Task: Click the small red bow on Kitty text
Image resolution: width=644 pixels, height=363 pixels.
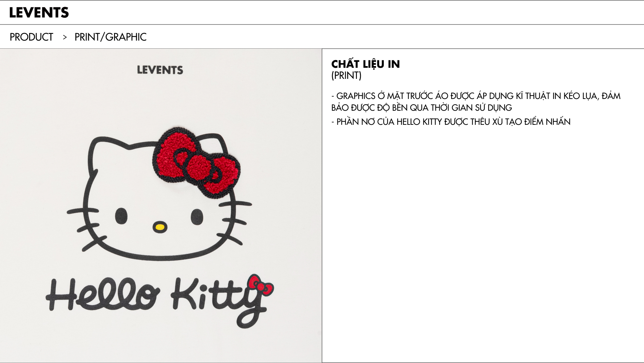Action: pyautogui.click(x=261, y=285)
